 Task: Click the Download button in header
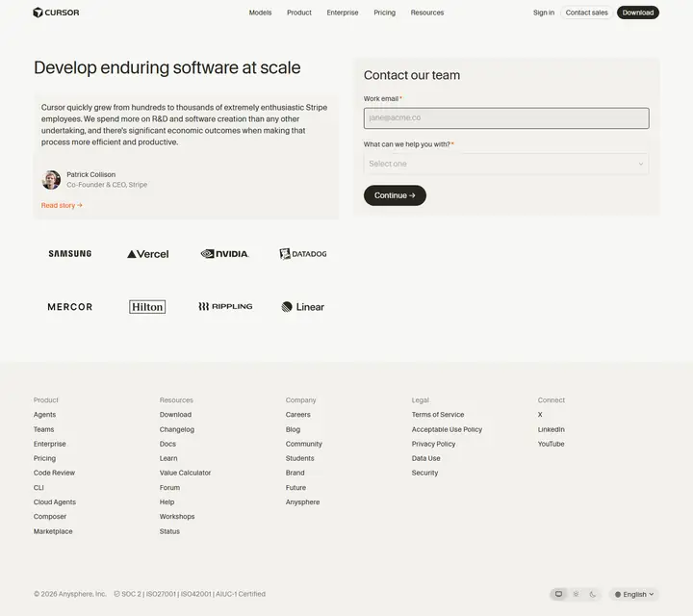coord(638,13)
